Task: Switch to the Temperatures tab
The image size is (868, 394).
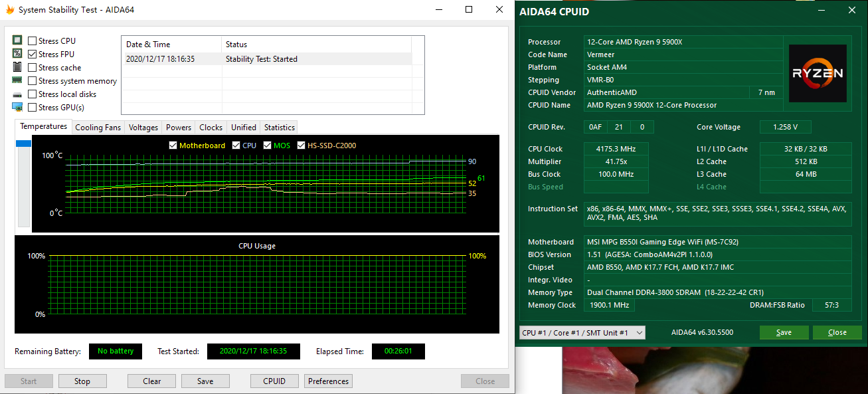Action: click(x=43, y=126)
